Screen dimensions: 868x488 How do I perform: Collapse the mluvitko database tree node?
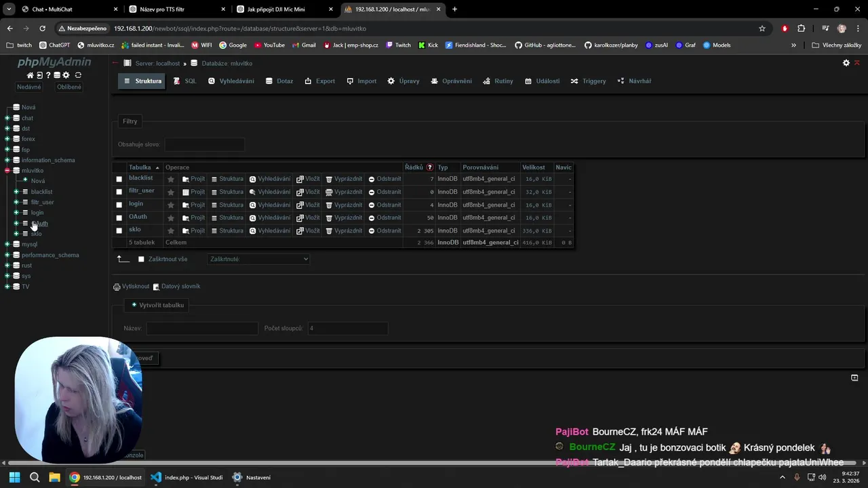[x=7, y=171]
